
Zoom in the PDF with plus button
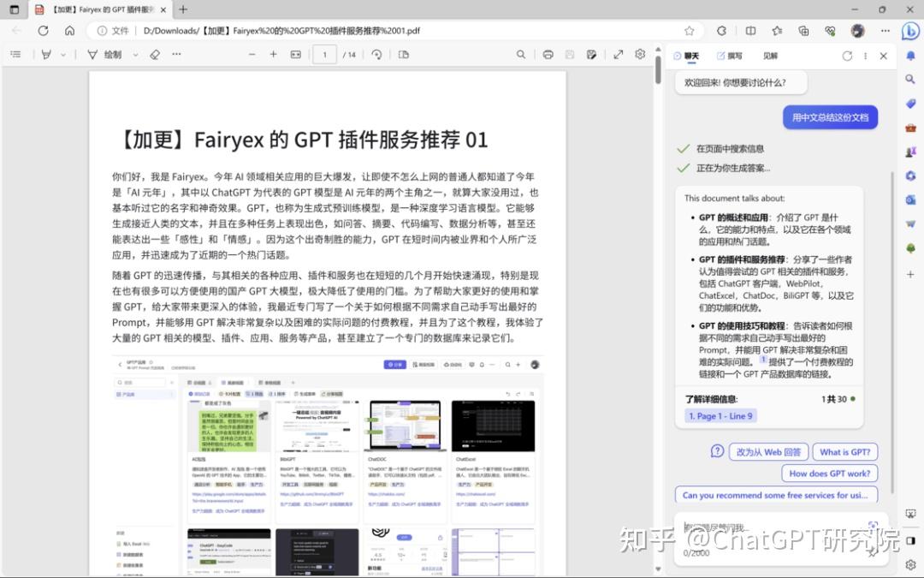coord(274,54)
